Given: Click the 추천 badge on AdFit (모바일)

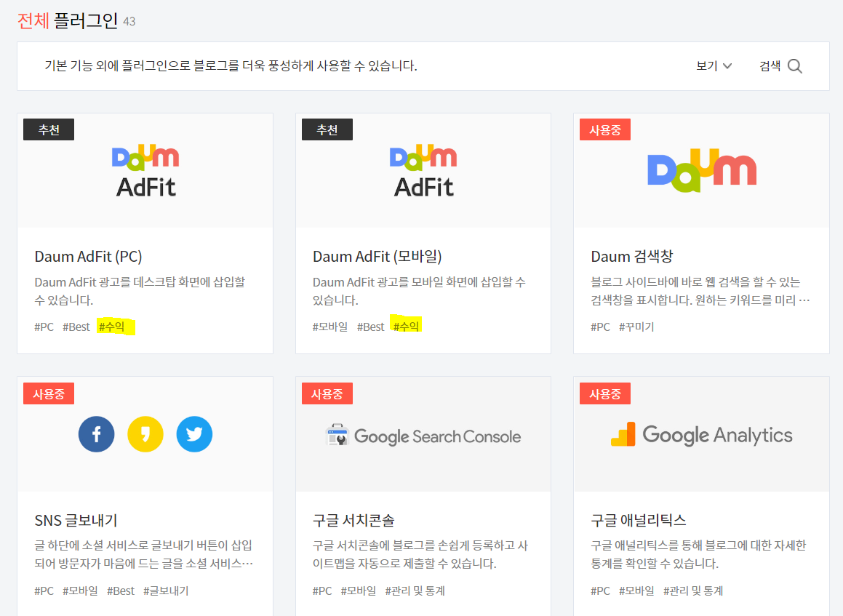Looking at the screenshot, I should pyautogui.click(x=327, y=129).
